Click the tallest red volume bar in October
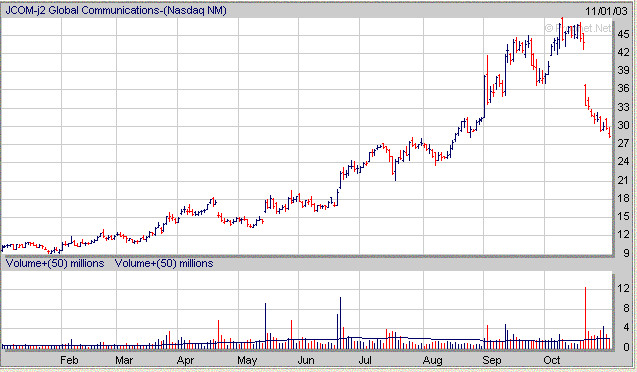 [585, 318]
